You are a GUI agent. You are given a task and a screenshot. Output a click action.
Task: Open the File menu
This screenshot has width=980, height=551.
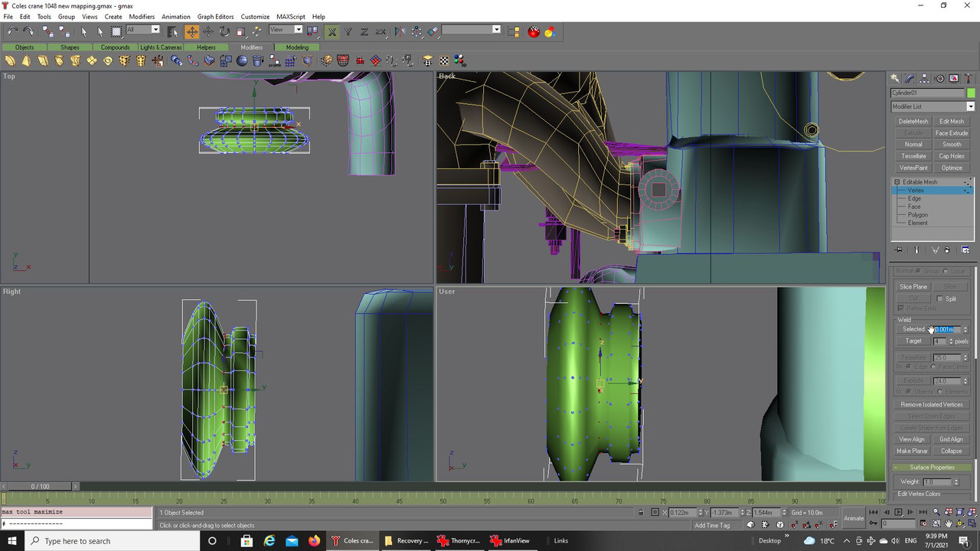coord(8,16)
